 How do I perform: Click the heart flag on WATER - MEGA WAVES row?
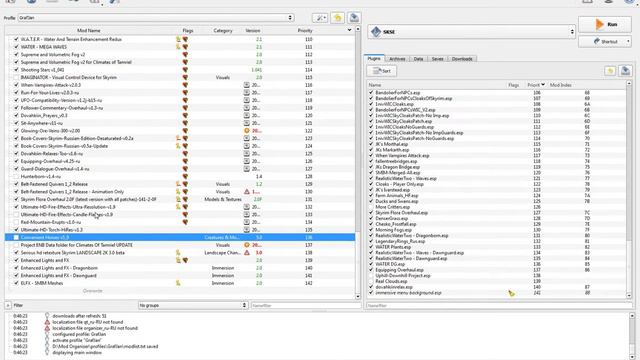pyautogui.click(x=185, y=47)
